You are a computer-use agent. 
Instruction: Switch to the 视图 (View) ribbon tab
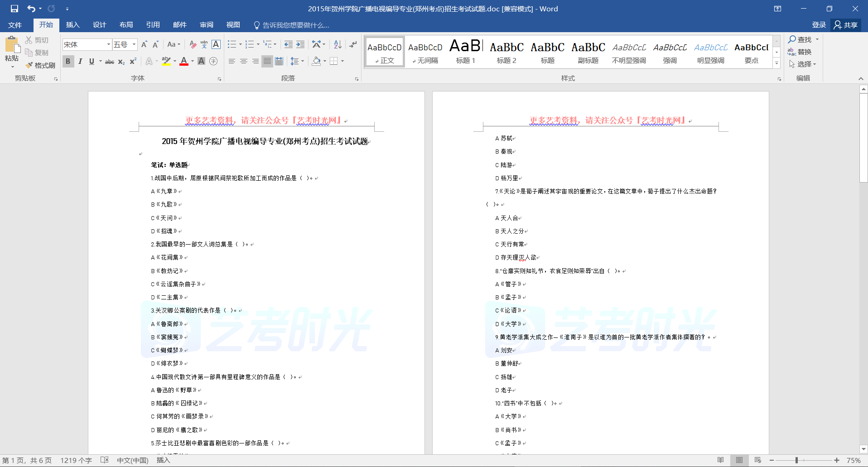pos(233,25)
